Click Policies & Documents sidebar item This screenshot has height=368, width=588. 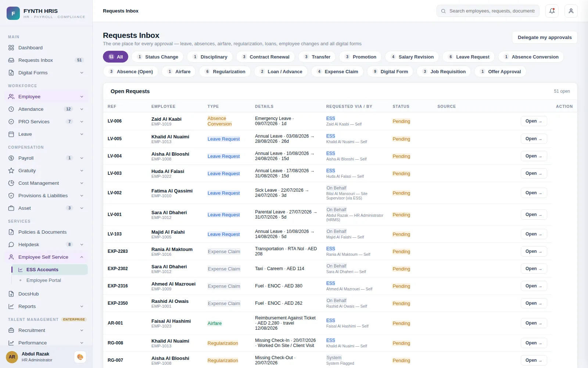46,232
